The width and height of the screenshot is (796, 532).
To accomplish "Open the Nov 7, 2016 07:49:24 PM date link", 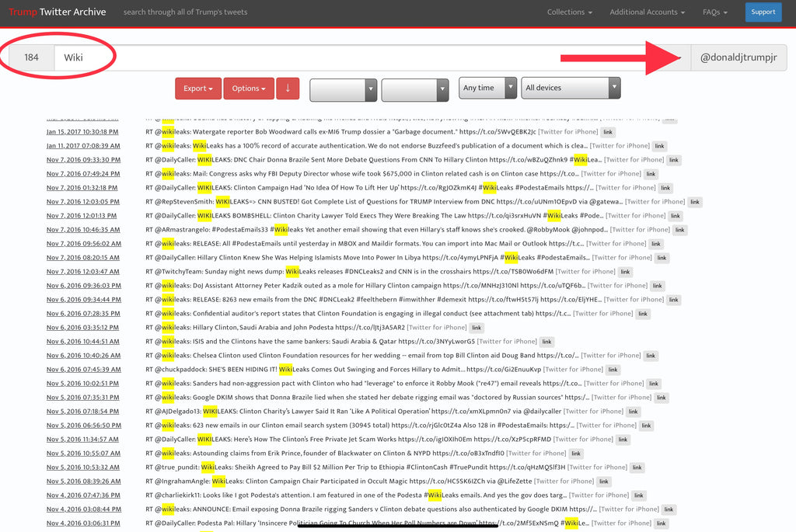I will tap(83, 173).
